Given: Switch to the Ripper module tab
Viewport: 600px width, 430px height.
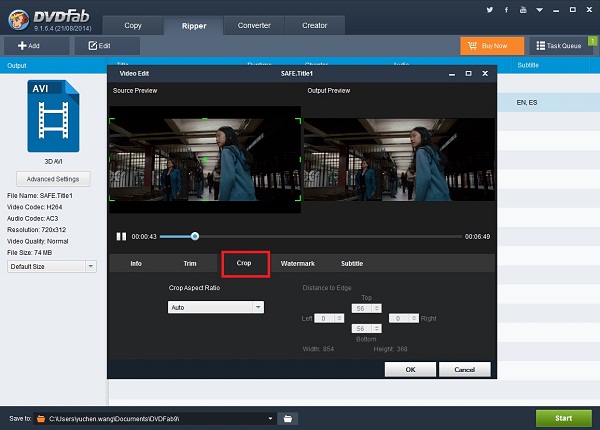Looking at the screenshot, I should [x=194, y=26].
